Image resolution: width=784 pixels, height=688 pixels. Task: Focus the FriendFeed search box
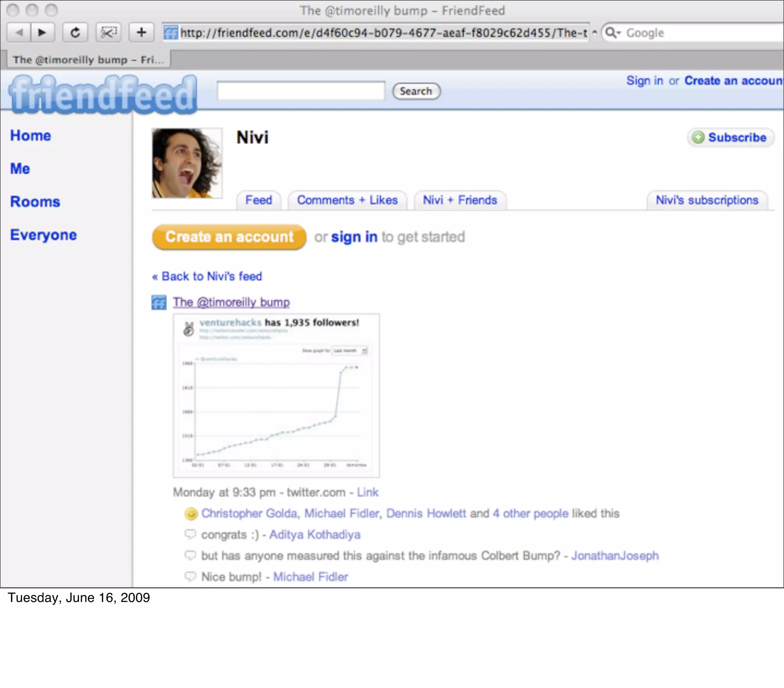point(301,91)
